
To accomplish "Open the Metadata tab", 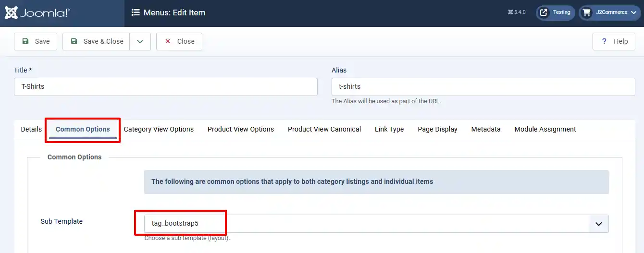I will [486, 129].
